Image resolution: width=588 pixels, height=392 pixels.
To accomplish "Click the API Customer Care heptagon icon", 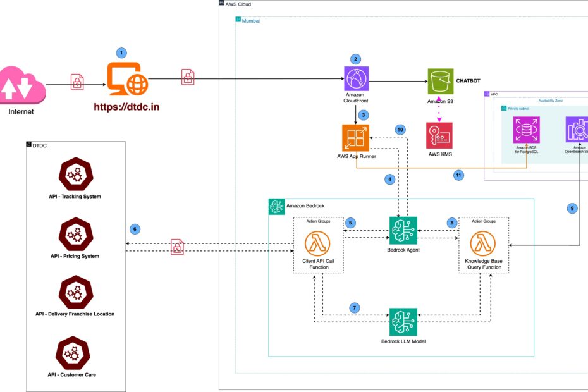I will (73, 353).
